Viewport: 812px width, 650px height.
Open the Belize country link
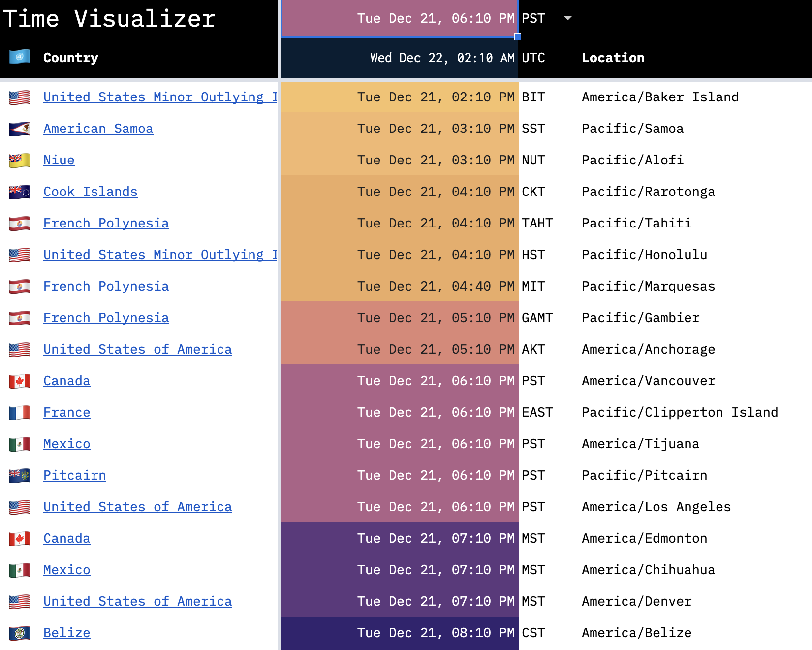(66, 633)
